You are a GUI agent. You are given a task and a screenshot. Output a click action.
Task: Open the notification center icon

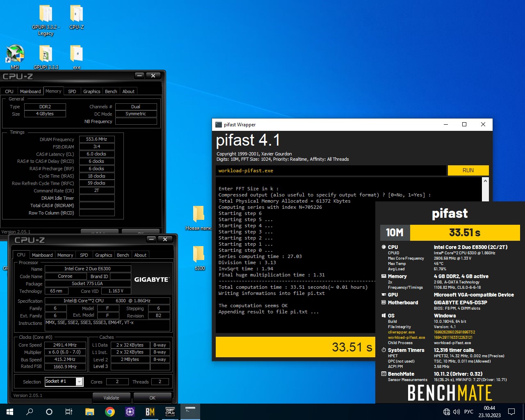click(511, 412)
